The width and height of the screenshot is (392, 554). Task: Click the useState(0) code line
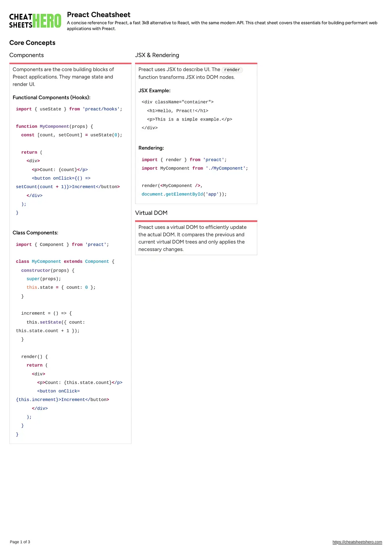[x=72, y=135]
